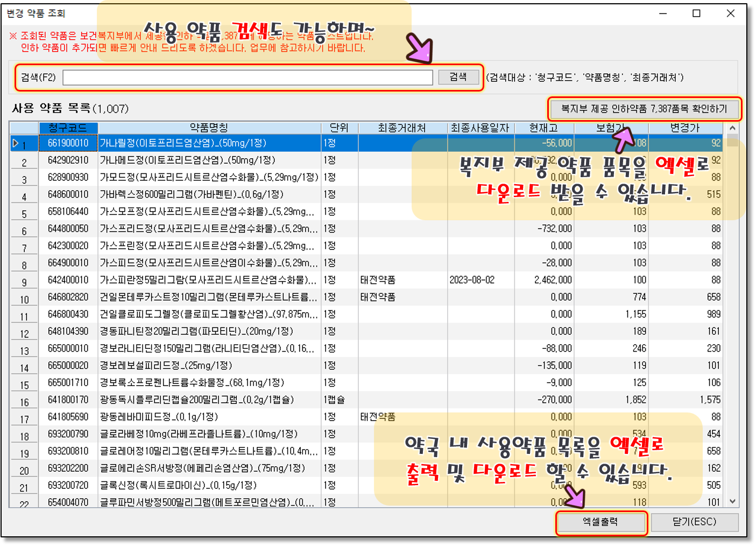Click the 변경가 column header

[x=684, y=128]
